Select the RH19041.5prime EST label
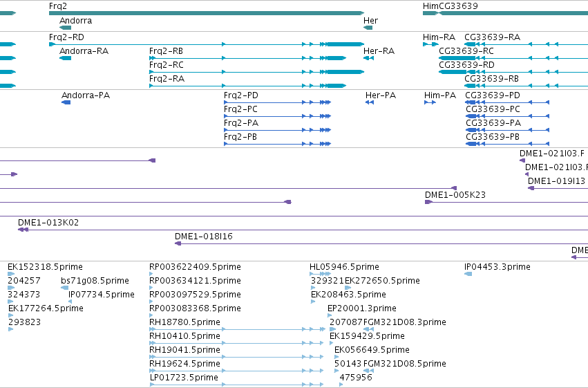588x388 pixels. 184,350
